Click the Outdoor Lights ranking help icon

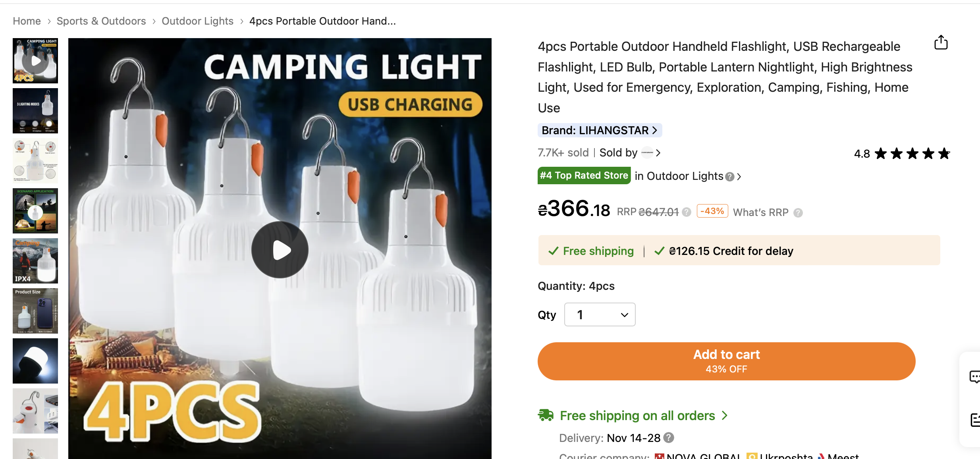pyautogui.click(x=729, y=177)
